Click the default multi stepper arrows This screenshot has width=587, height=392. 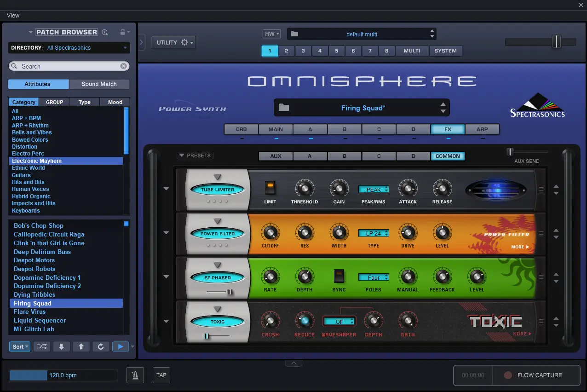click(432, 34)
